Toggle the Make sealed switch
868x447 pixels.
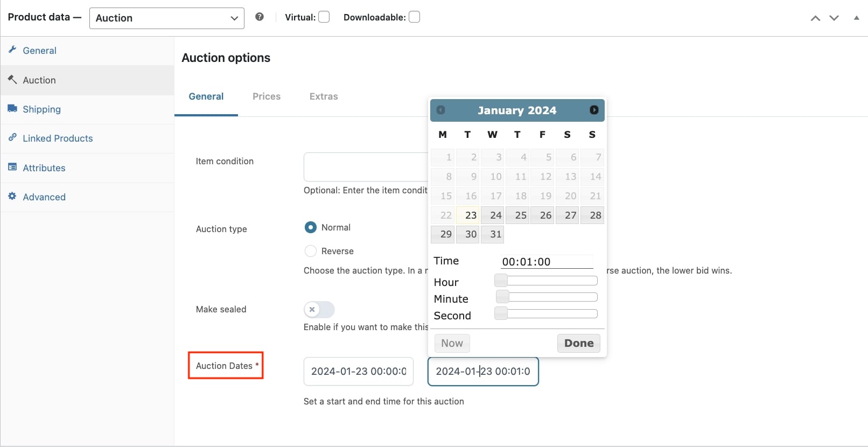click(319, 310)
